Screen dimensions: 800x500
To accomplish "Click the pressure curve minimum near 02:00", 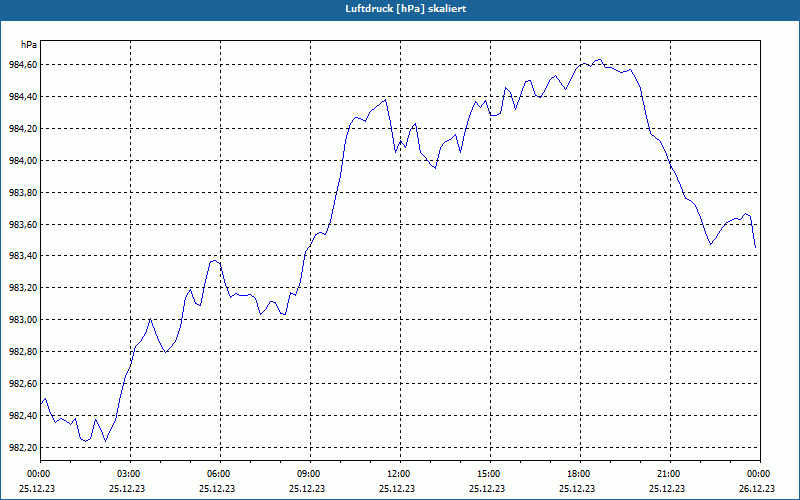I will pos(106,441).
